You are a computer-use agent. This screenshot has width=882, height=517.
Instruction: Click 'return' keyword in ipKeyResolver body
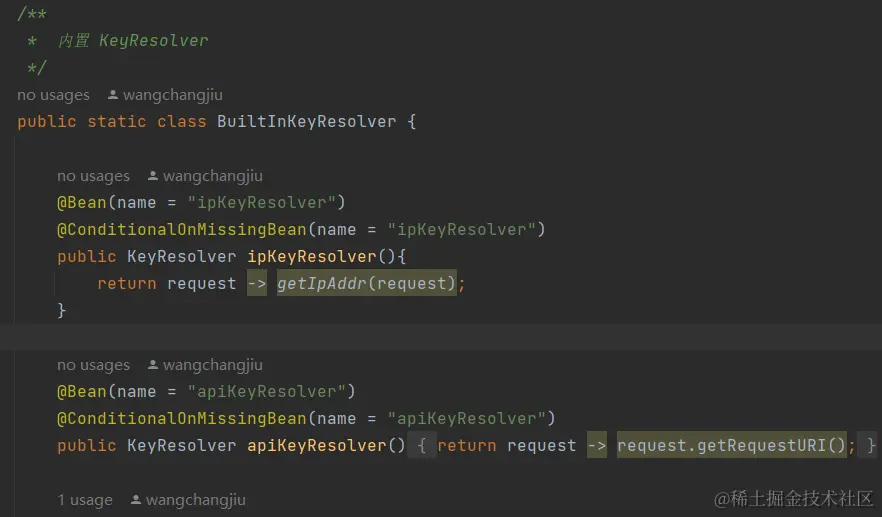(x=127, y=283)
